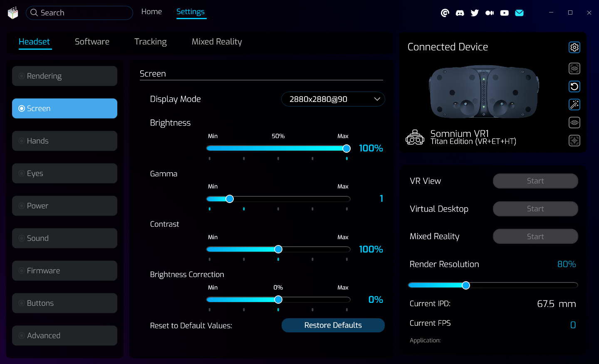Select the Buttons category
Screen dimensions: 599x364
[64, 303]
